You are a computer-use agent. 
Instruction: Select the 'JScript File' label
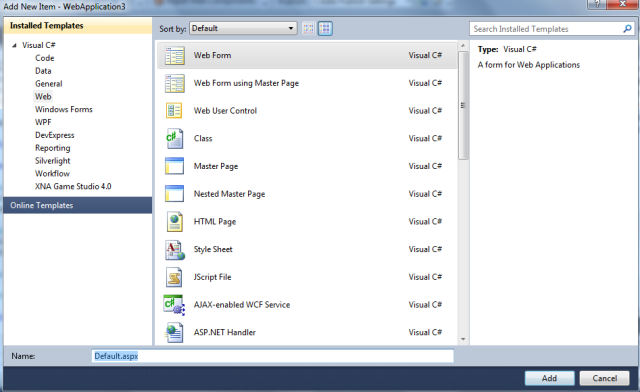tap(212, 277)
